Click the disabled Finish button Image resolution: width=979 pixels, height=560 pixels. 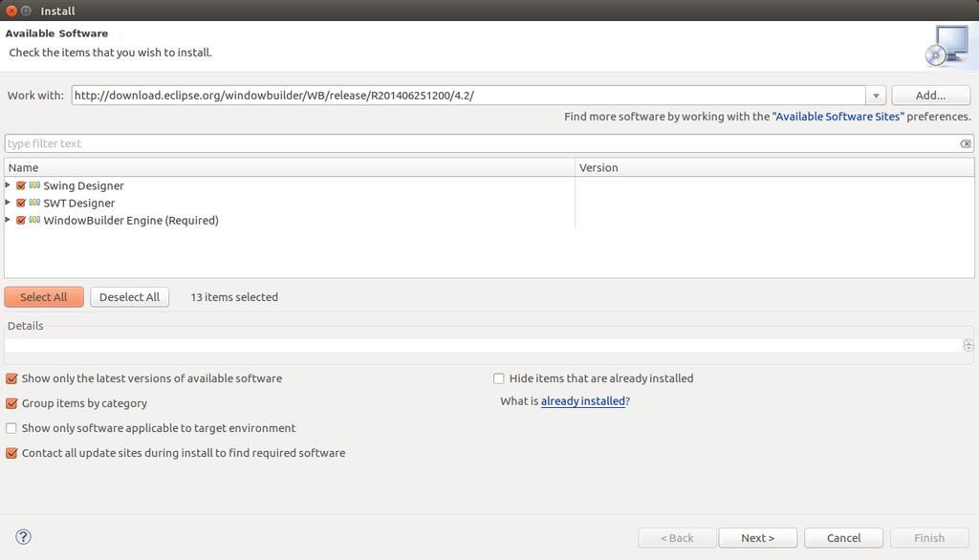point(929,538)
